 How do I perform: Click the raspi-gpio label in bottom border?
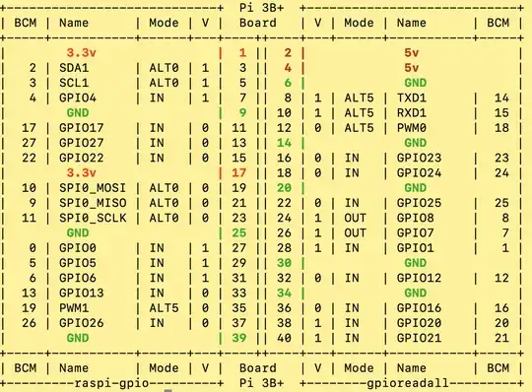point(111,383)
